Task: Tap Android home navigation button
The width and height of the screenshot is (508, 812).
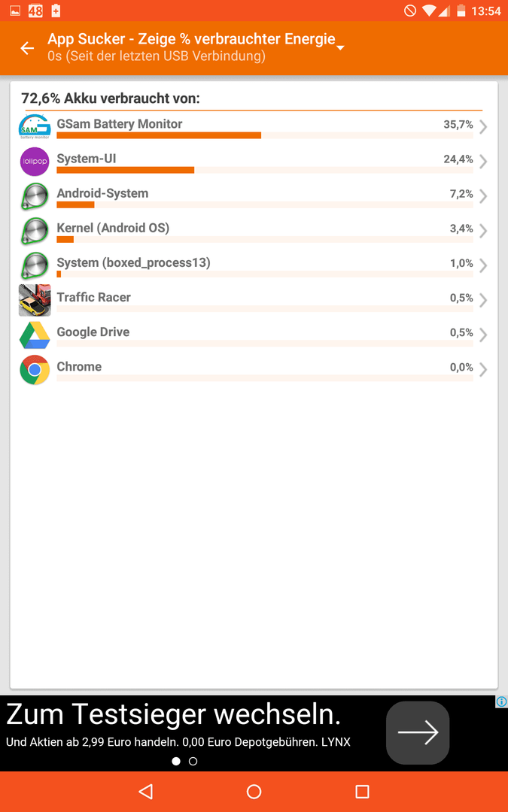Action: (x=254, y=791)
